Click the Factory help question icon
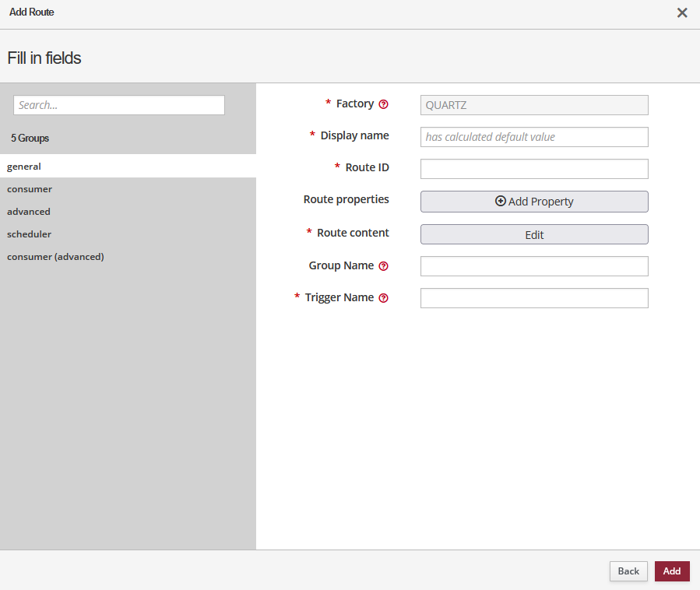 tap(383, 104)
